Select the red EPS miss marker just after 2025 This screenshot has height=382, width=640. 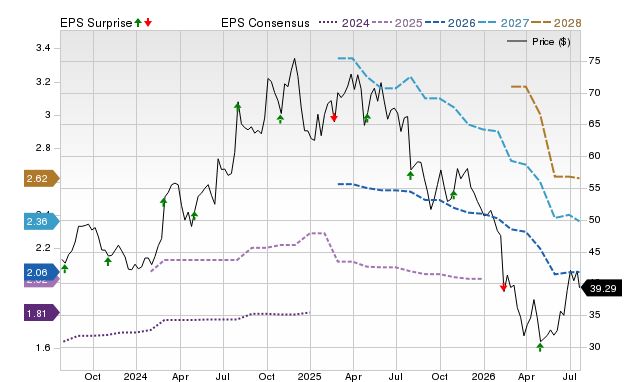click(334, 118)
